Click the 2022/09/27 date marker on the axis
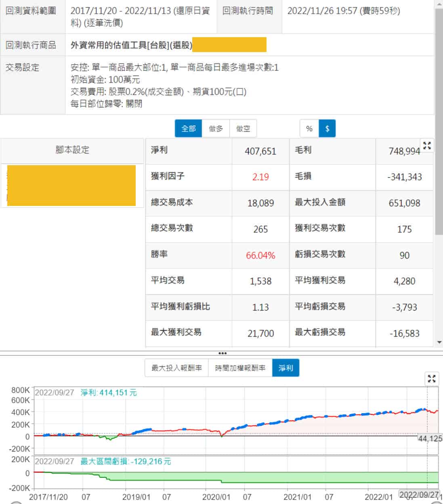Screen dimensions: 443x504 [419, 495]
